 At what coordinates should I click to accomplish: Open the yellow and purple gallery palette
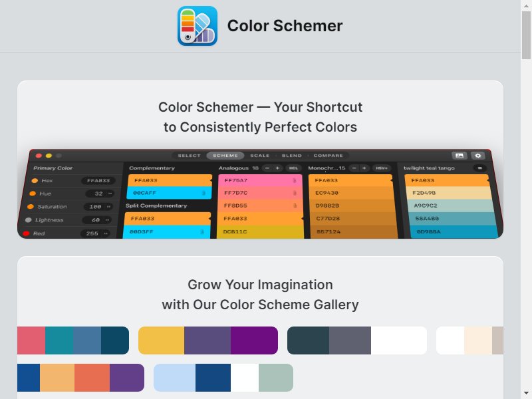point(208,340)
